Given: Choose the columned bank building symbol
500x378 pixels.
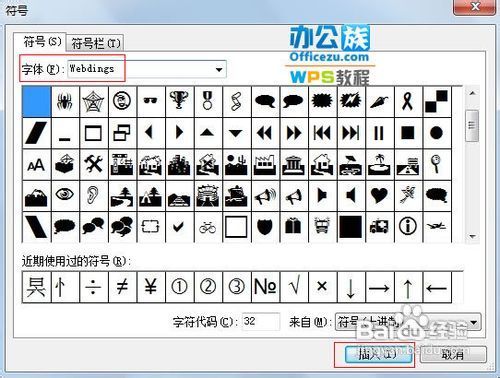Looking at the screenshot, I should coord(293,165).
